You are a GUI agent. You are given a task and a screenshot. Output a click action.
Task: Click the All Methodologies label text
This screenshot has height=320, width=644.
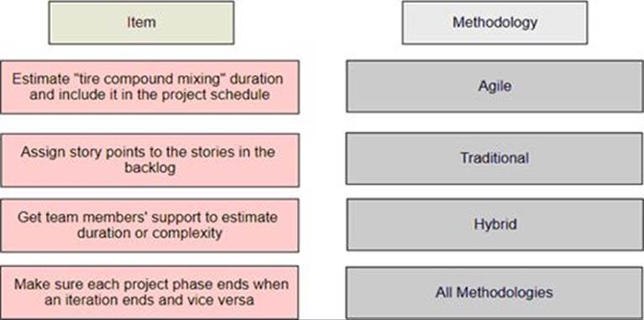click(494, 292)
